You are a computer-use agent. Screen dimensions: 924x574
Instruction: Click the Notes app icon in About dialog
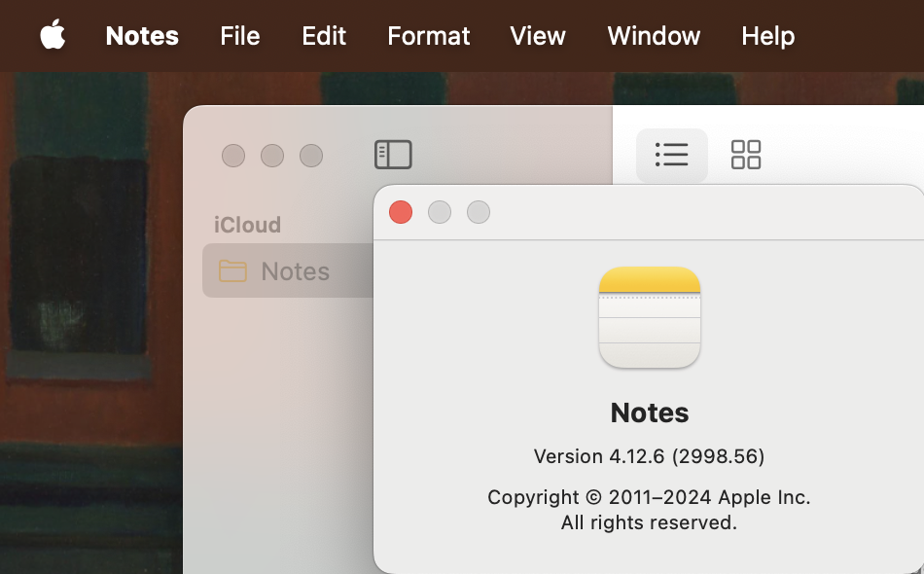click(650, 317)
